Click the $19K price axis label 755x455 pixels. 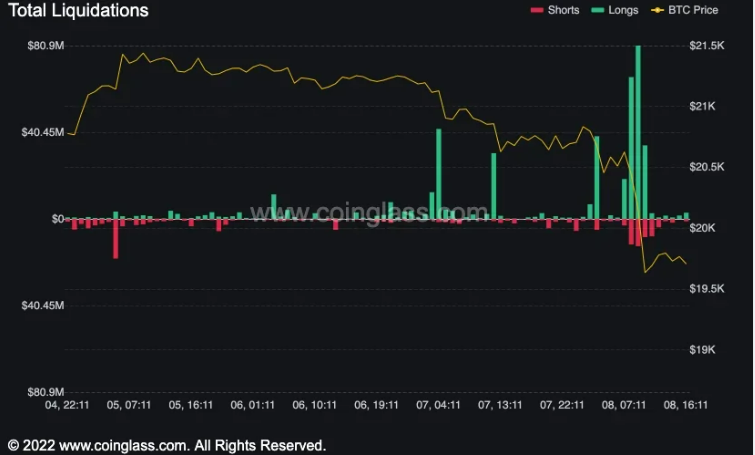[x=702, y=350]
